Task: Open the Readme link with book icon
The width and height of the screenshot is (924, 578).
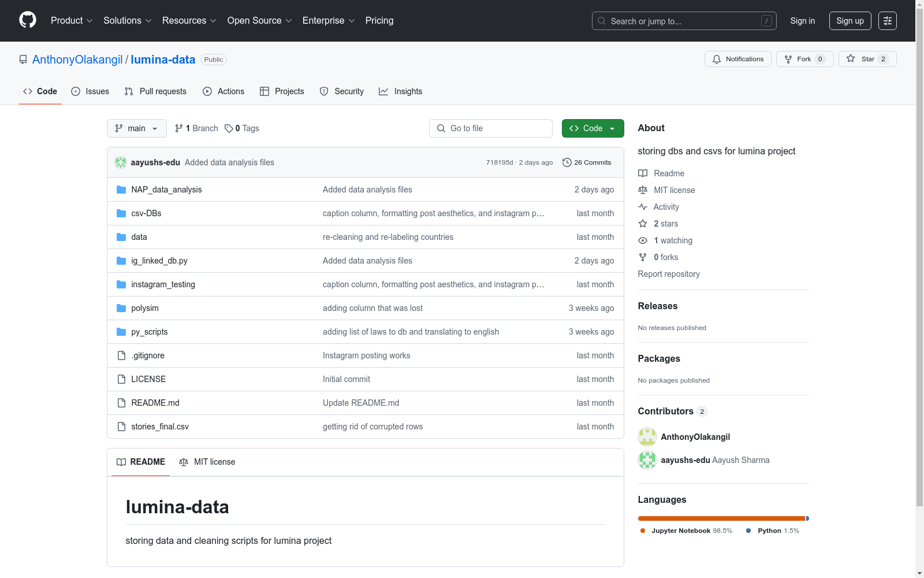Action: (x=661, y=173)
